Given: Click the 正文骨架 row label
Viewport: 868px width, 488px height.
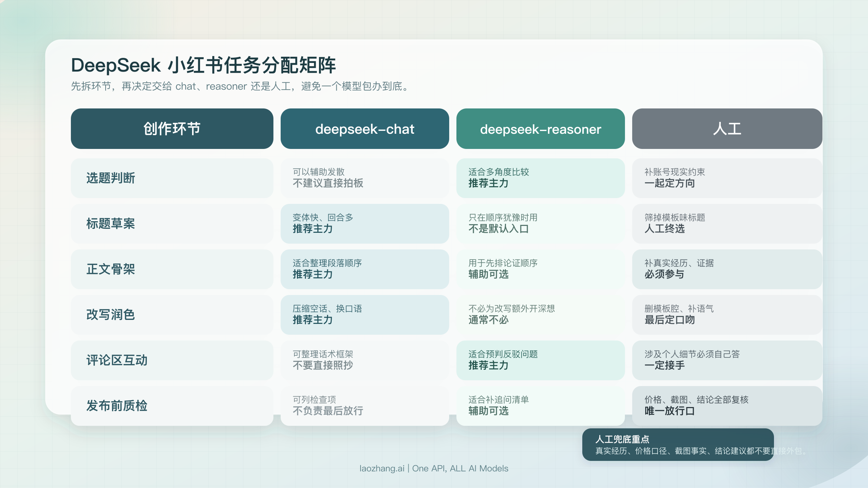Looking at the screenshot, I should 172,269.
